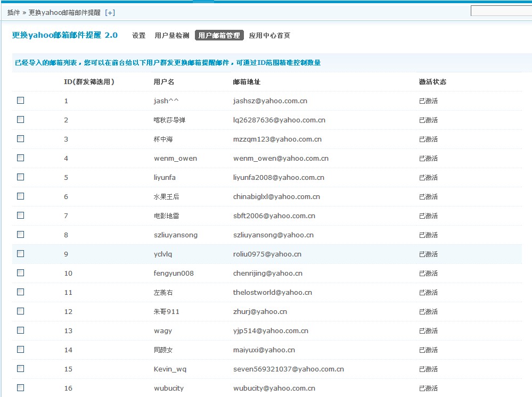
Task: Check the box for Kevin_wq
Action: 21,369
